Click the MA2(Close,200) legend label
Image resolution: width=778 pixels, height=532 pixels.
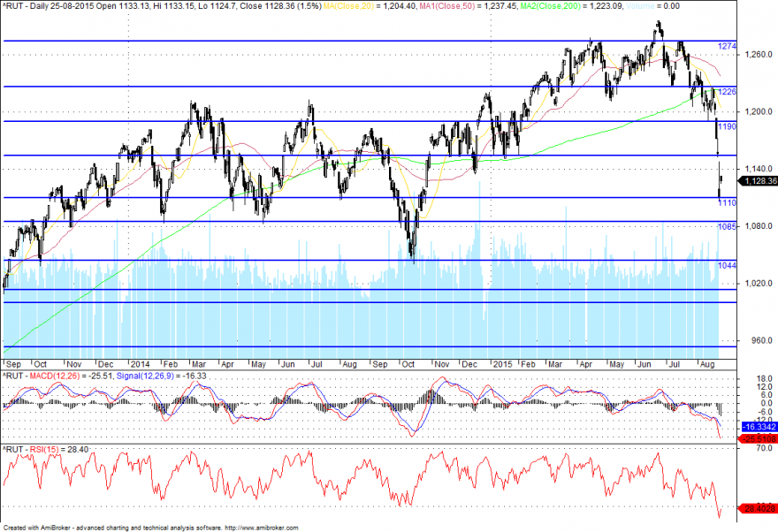pos(552,6)
